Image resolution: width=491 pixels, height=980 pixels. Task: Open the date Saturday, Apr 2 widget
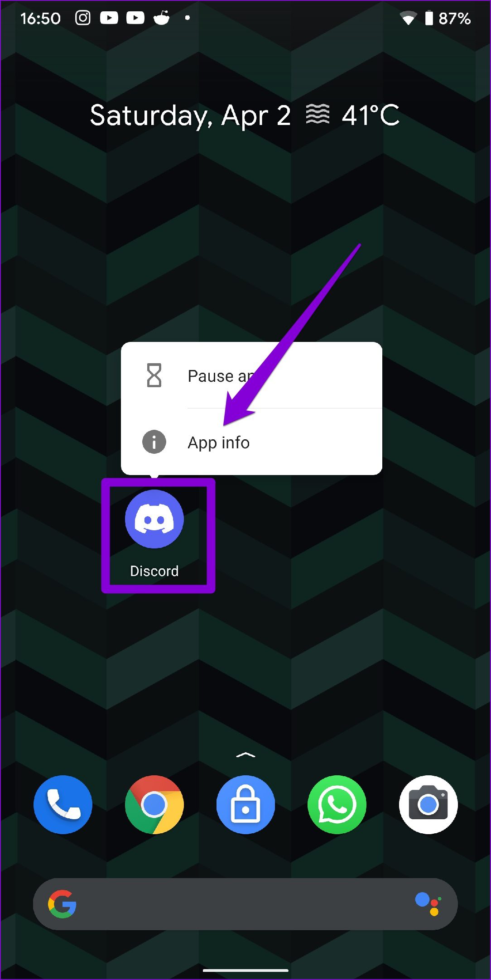(190, 116)
